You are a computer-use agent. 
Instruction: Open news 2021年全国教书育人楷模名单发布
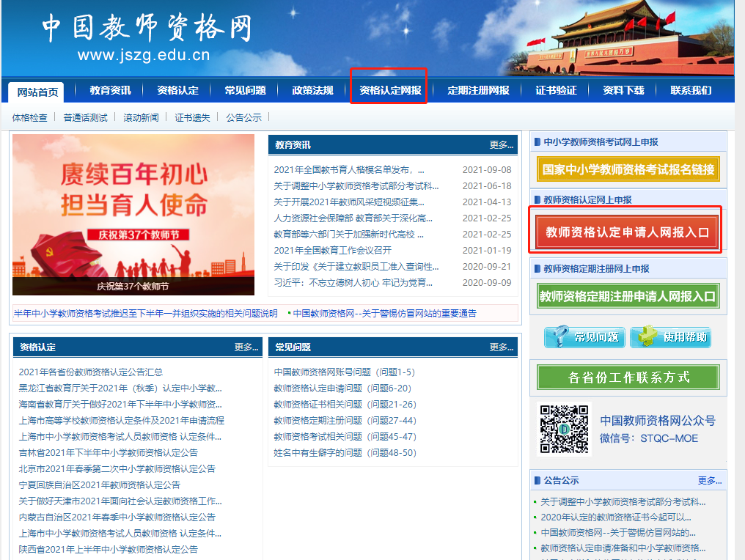coord(349,169)
